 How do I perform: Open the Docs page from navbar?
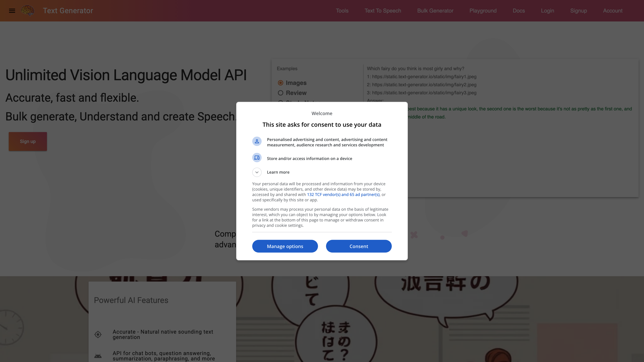point(519,11)
